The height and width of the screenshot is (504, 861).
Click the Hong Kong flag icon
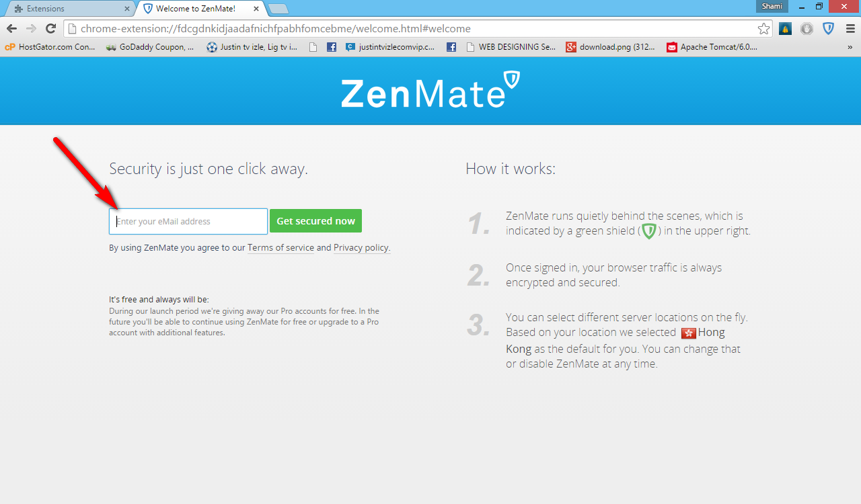point(688,333)
